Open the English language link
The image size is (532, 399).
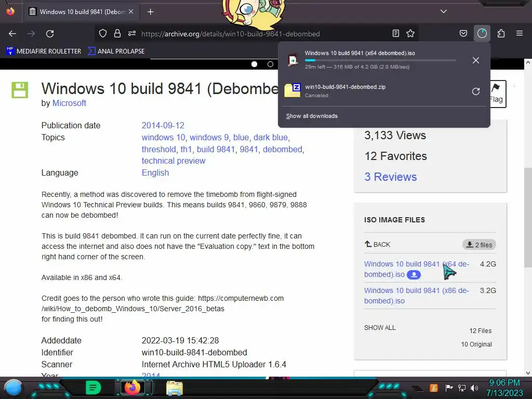[x=155, y=172]
